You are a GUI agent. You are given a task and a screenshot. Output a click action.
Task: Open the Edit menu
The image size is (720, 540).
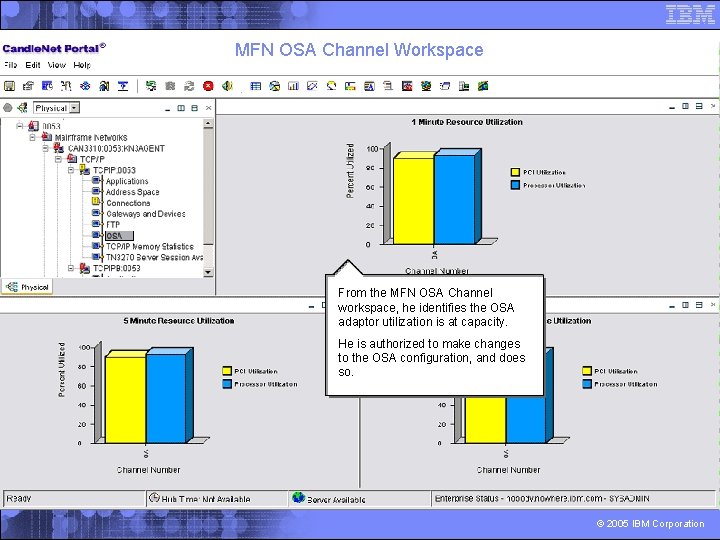(33, 65)
